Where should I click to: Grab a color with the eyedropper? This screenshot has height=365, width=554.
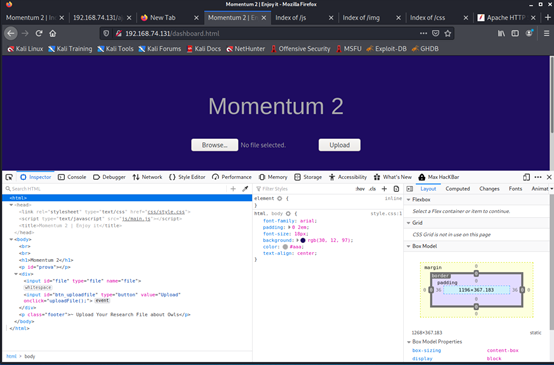tap(245, 189)
